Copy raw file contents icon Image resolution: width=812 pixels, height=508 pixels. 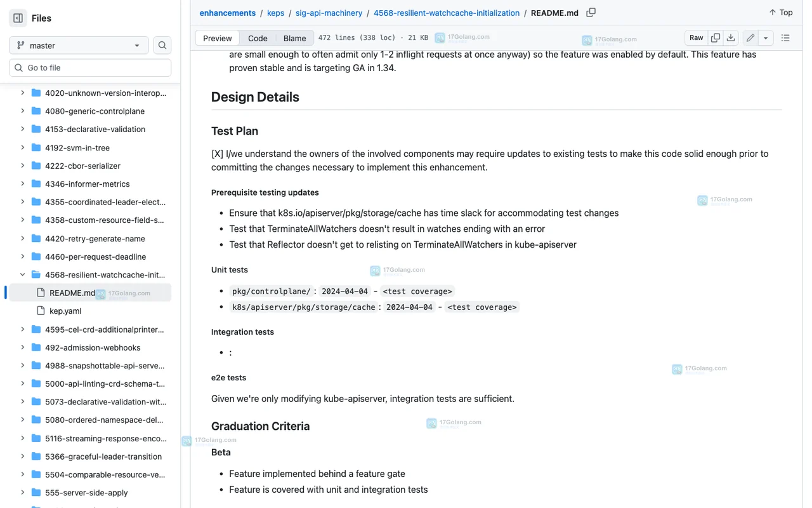[x=716, y=38]
